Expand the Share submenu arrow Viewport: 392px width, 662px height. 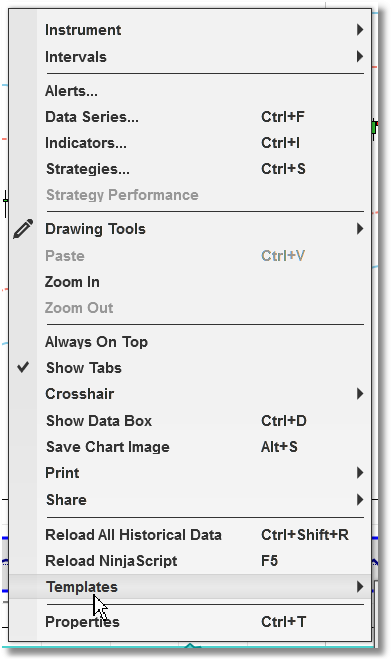359,499
